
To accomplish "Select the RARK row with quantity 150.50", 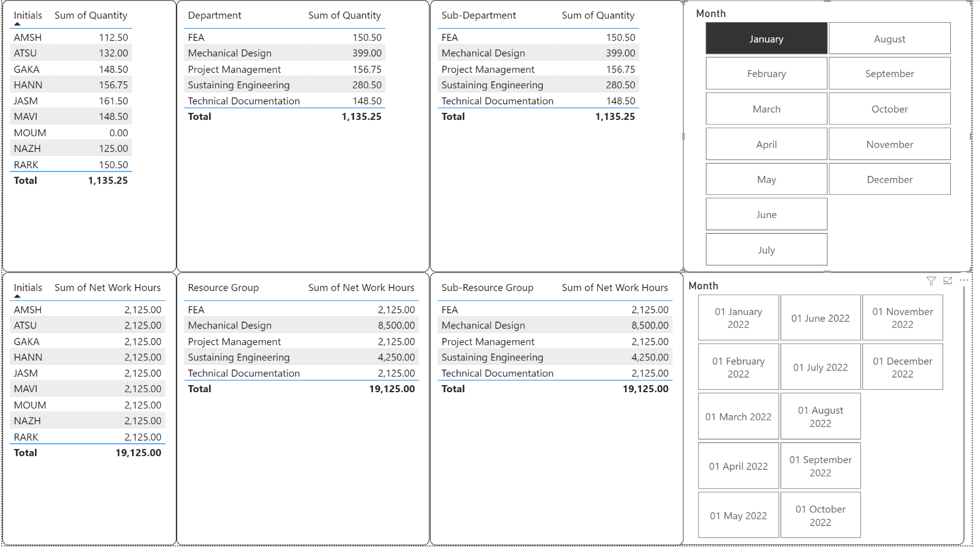I will [71, 165].
